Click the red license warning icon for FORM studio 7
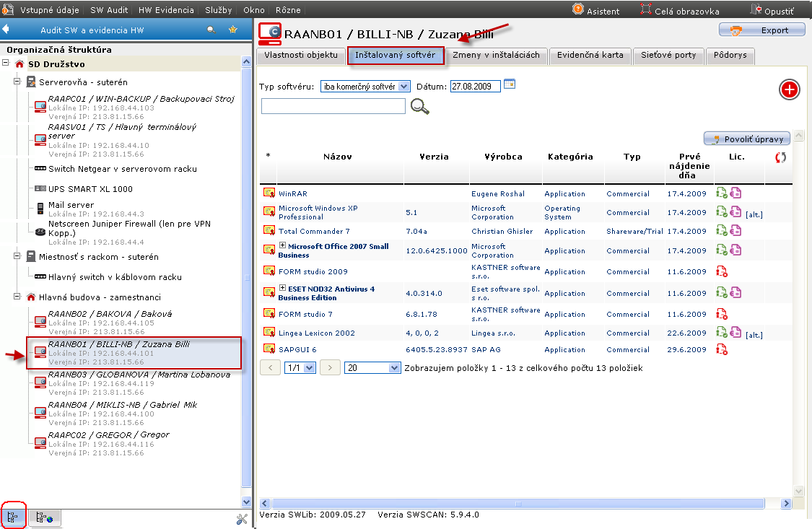 coord(721,314)
